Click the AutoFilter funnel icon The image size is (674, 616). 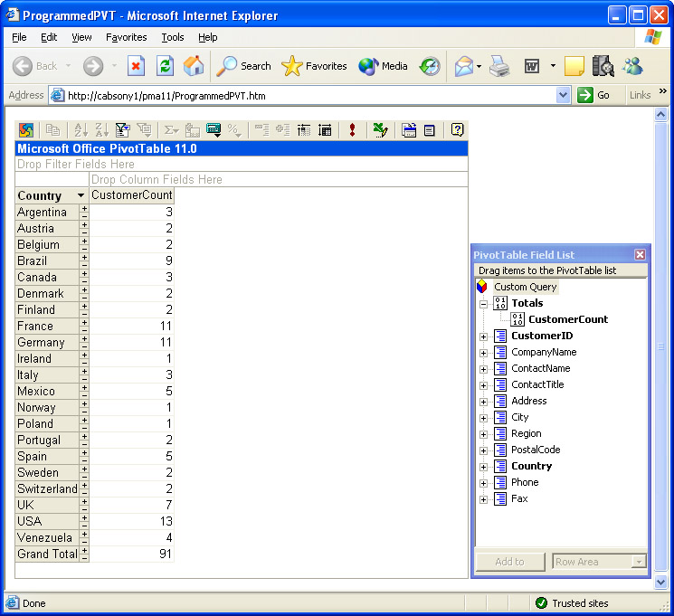(123, 130)
